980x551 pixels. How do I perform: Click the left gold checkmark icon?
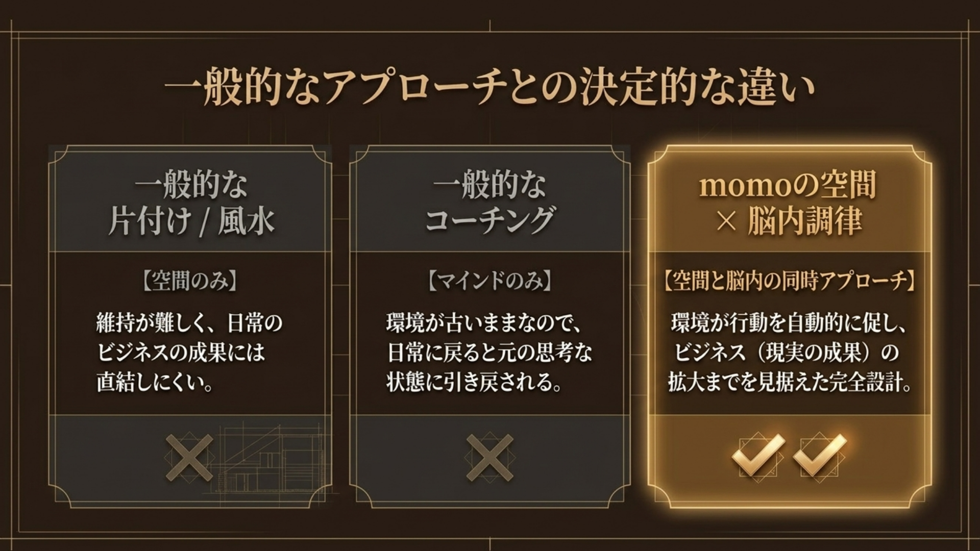click(x=757, y=455)
